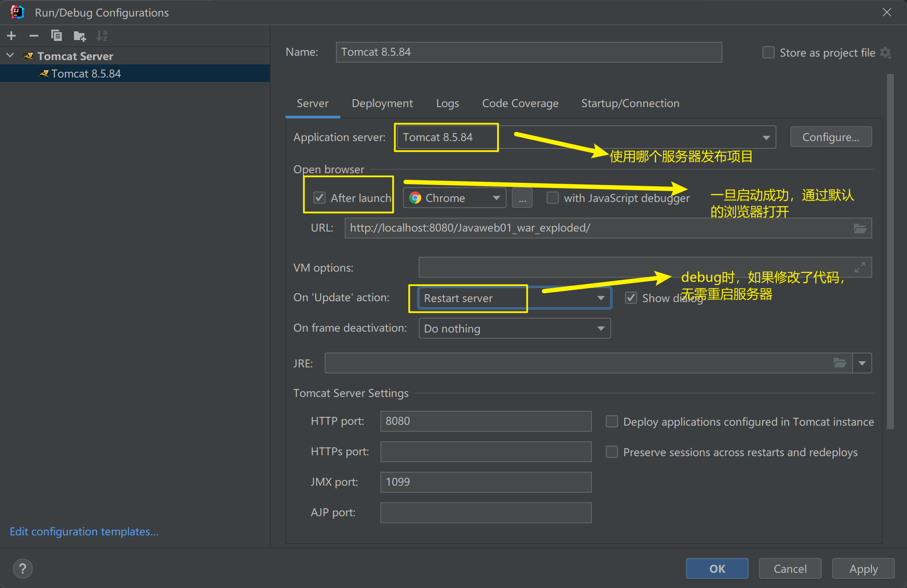Collapse the Tomcat Server tree node
Screen dimensions: 907x588
[x=10, y=56]
